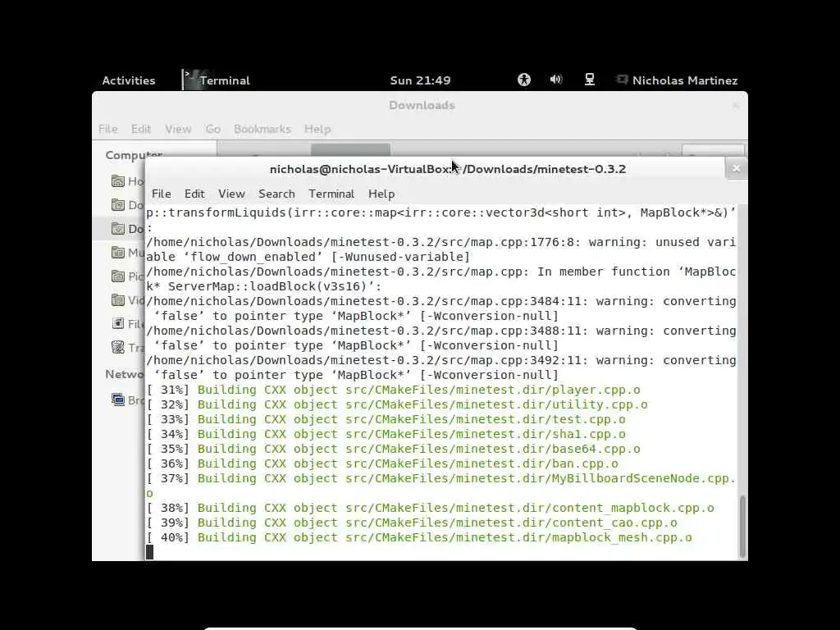
Task: Click the '[ 40%] Building CXX object' mapblock_mesh line
Action: 419,537
